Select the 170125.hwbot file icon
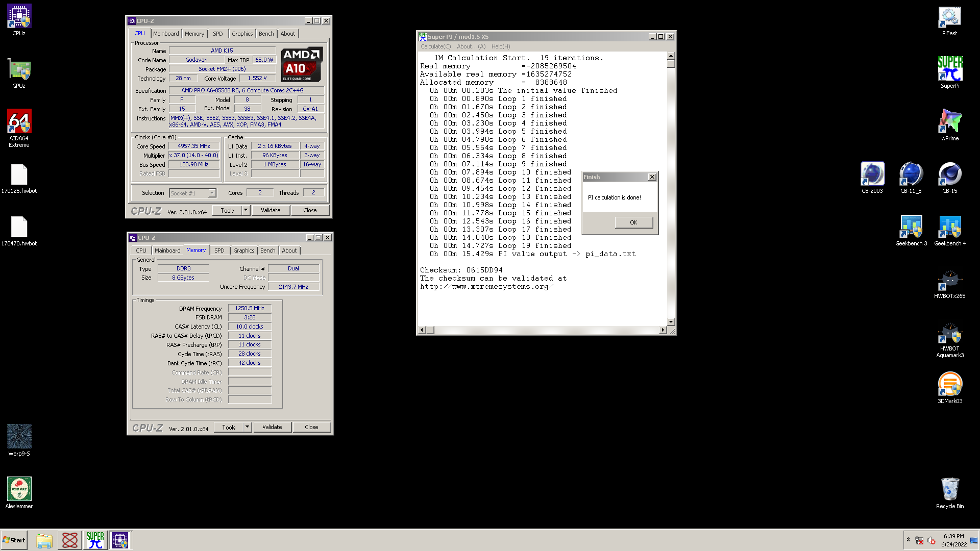 (19, 179)
